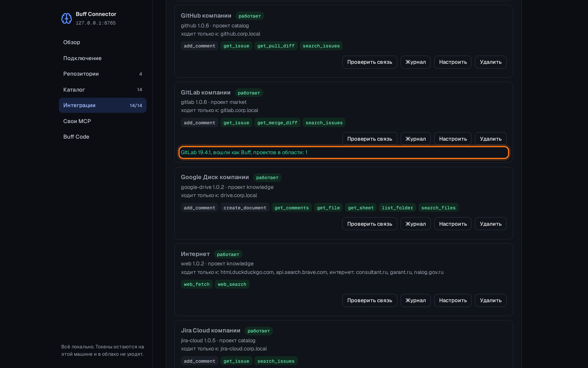Go to Подключение in sidebar
Viewport: 588px width, 368px height.
[x=102, y=58]
